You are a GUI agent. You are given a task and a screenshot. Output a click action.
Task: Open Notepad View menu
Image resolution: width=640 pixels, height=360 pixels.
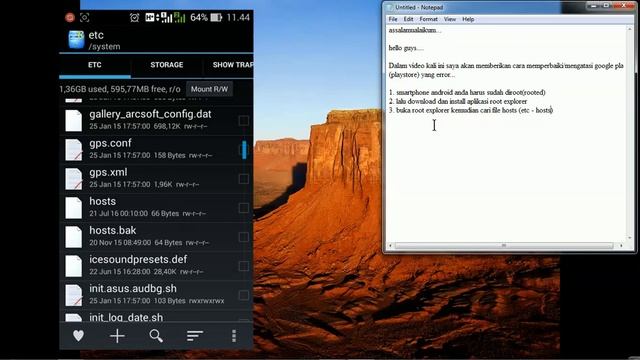450,19
